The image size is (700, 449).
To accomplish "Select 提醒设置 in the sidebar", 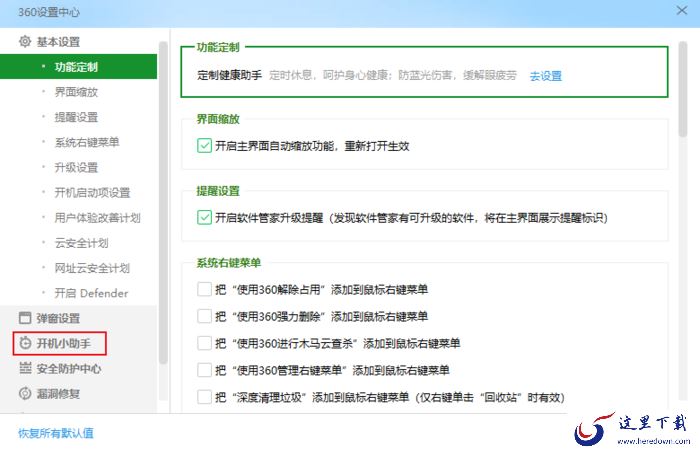I will tap(76, 117).
